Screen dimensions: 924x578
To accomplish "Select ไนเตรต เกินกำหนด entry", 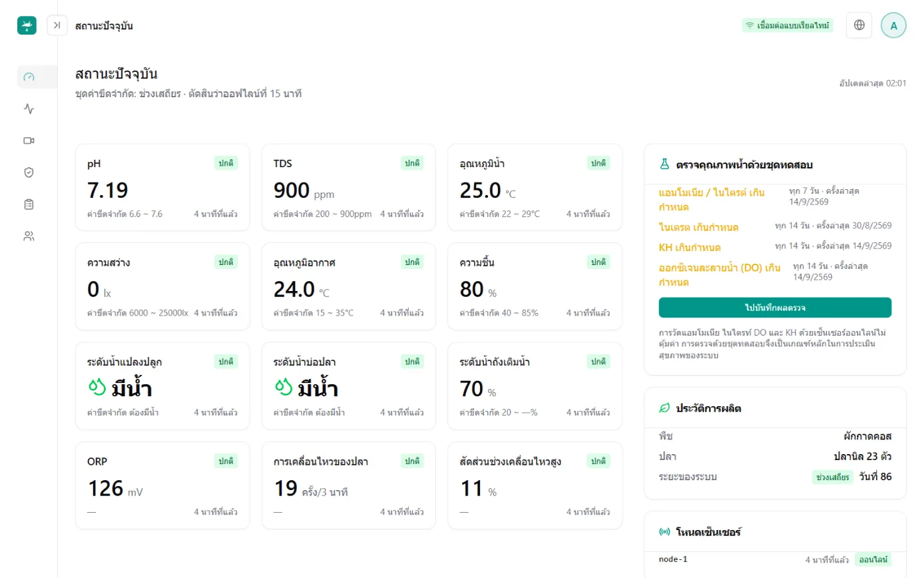I will point(698,227).
